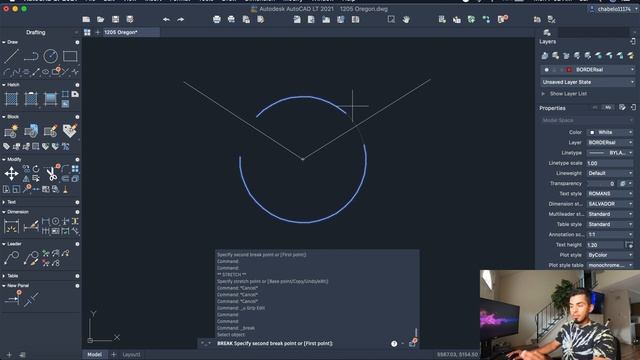Click the Save icon in toolbar
This screenshot has height=360, width=640.
(116, 20)
